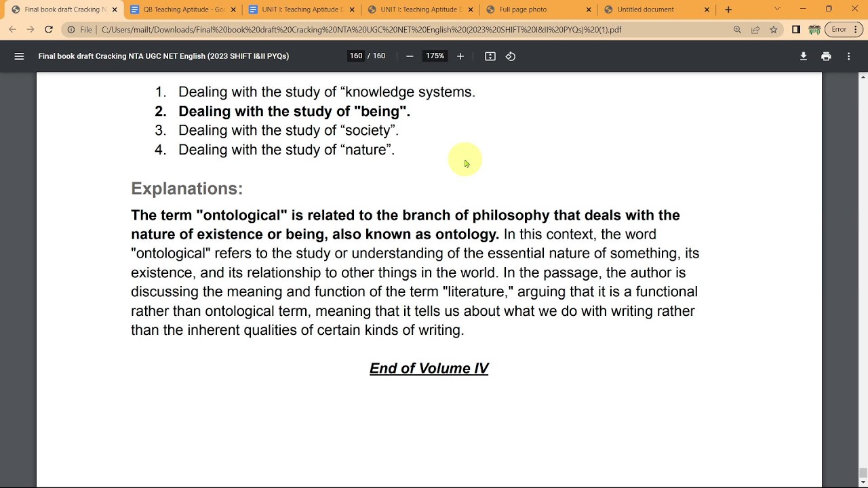The height and width of the screenshot is (488, 868).
Task: Close the Full page photo tab
Action: click(589, 9)
